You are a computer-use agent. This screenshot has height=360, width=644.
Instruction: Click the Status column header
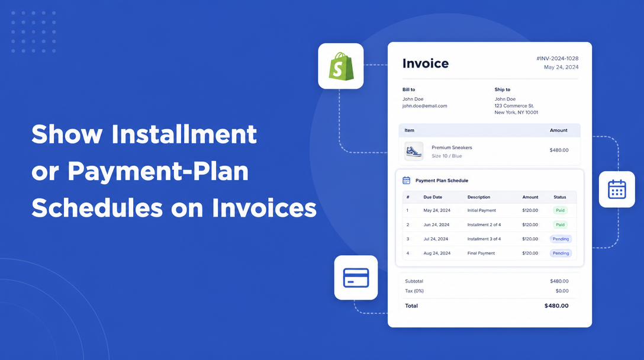tap(560, 197)
